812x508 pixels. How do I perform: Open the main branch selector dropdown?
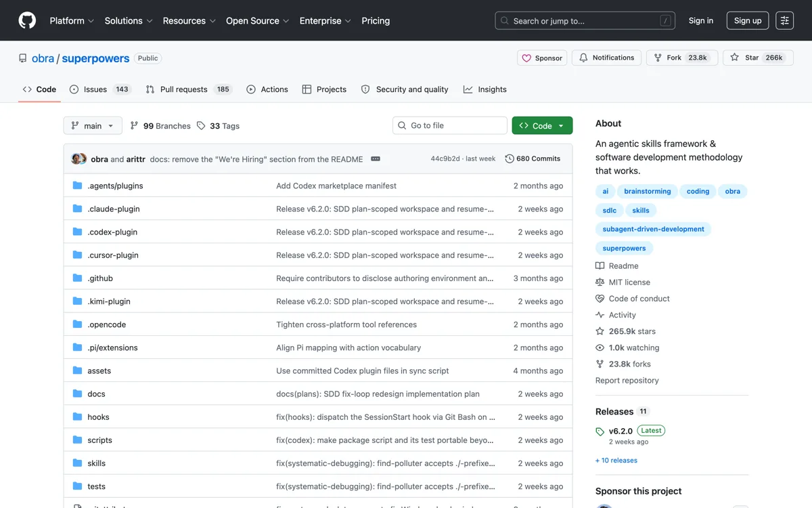(x=93, y=125)
